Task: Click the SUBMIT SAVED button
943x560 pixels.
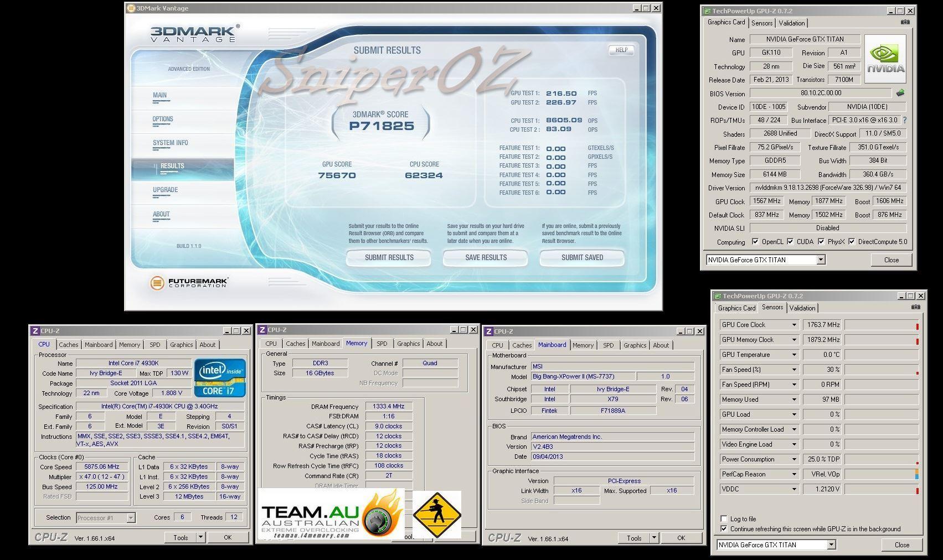Action: point(582,257)
